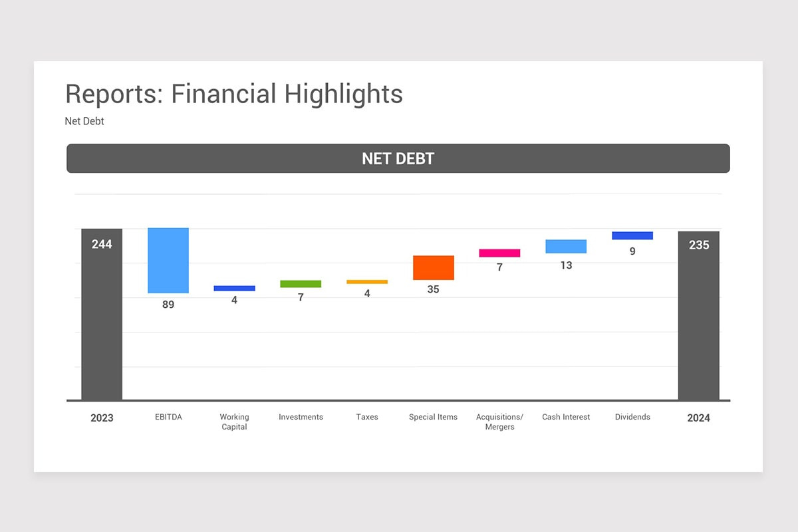Click the pink Acquisitions/Mergers bar
The image size is (798, 532).
tap(499, 253)
